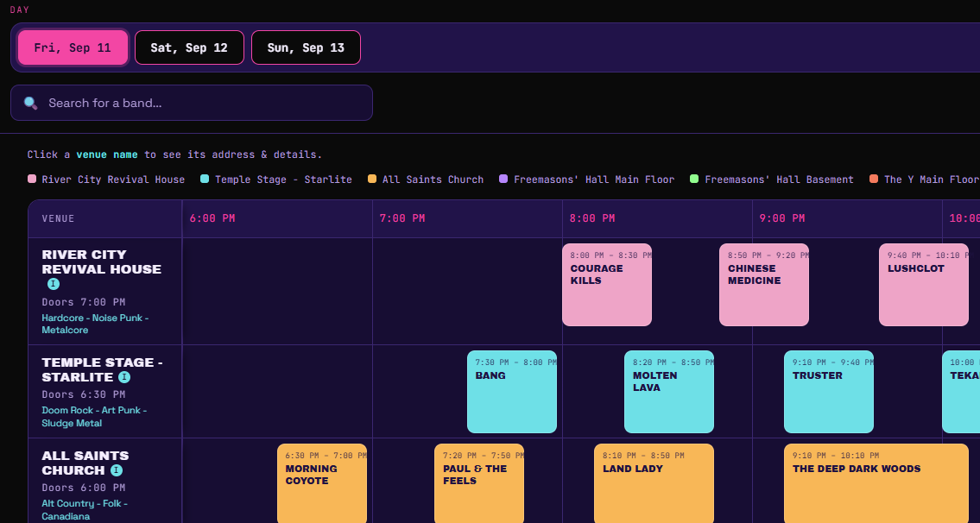Click the 6:00 PM time header

tap(212, 218)
